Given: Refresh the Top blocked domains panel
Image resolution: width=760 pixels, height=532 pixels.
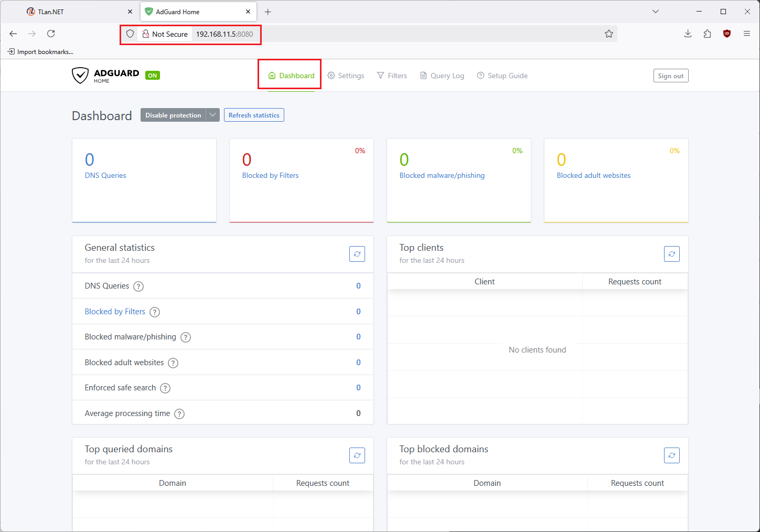Looking at the screenshot, I should (x=672, y=455).
